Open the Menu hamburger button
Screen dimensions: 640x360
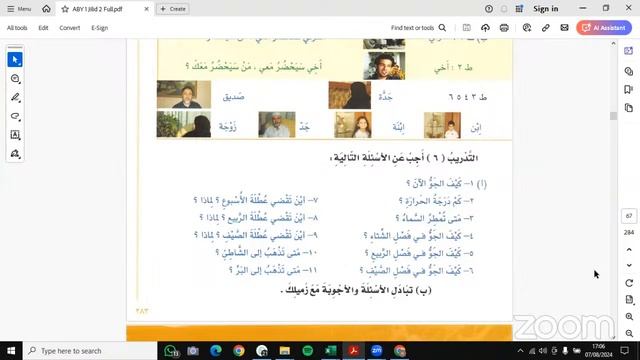pos(19,9)
